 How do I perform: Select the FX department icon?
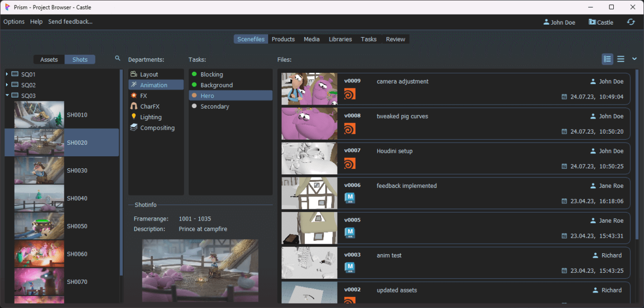tap(134, 95)
